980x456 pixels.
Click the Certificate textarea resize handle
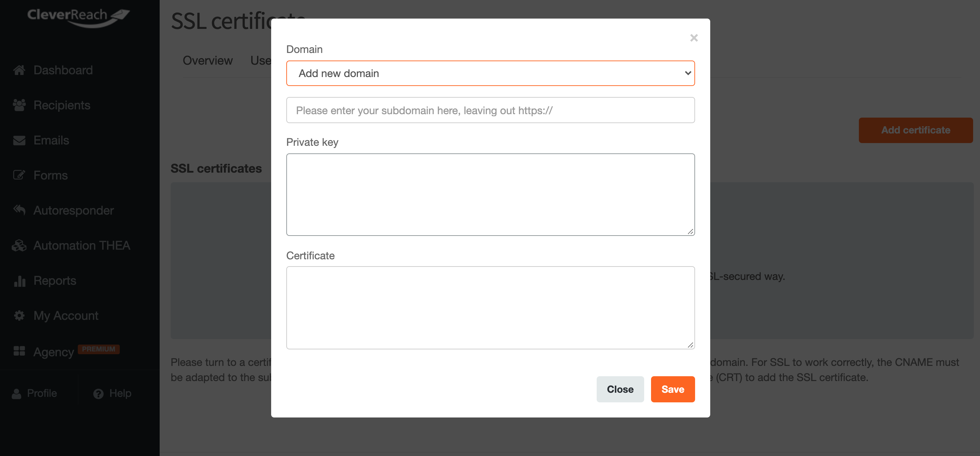click(691, 345)
